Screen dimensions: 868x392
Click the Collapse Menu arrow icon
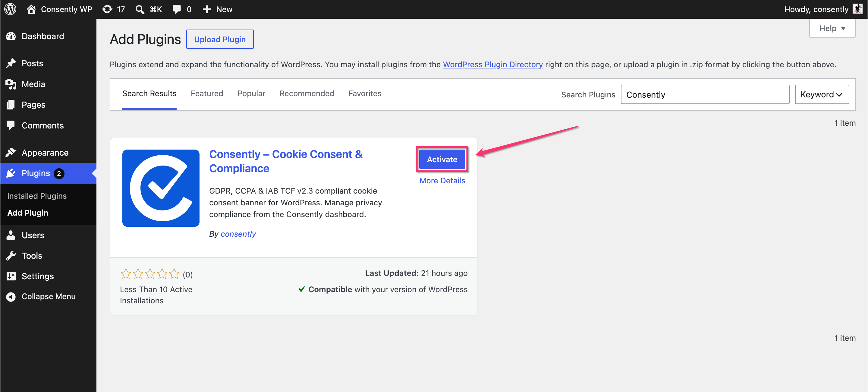(x=11, y=297)
